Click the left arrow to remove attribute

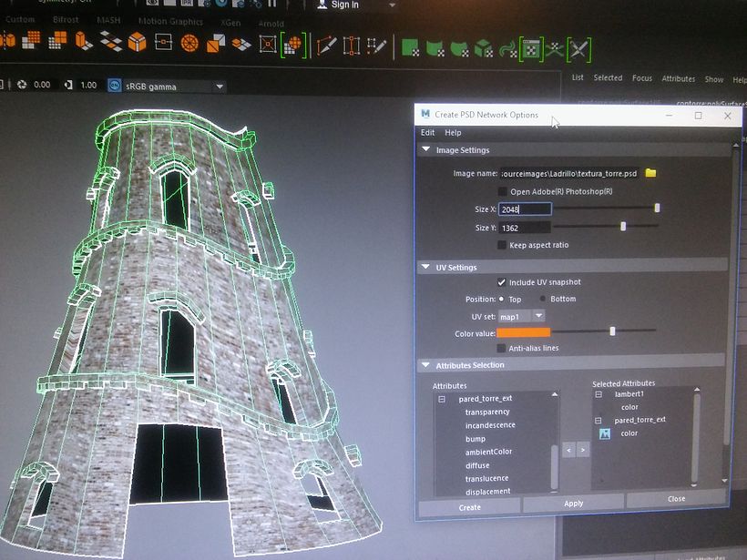pyautogui.click(x=568, y=450)
